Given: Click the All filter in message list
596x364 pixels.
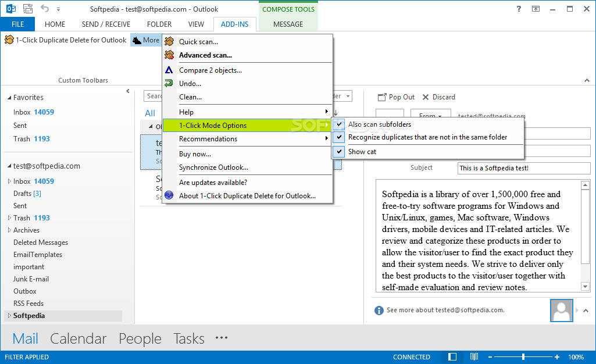Looking at the screenshot, I should (x=150, y=113).
